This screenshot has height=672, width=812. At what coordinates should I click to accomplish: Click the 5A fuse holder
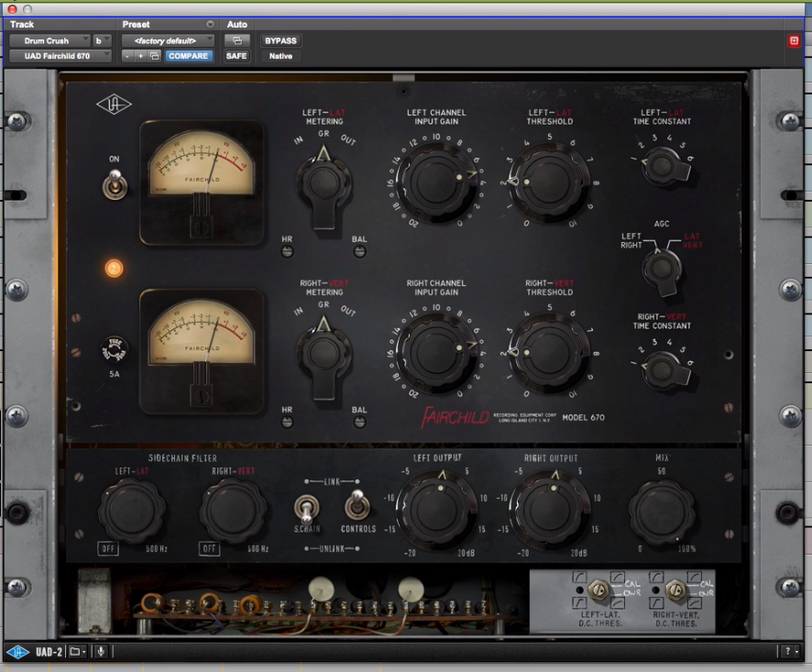114,349
